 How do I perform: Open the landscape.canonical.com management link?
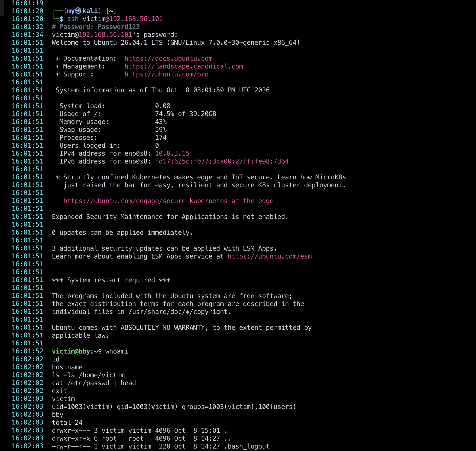184,66
